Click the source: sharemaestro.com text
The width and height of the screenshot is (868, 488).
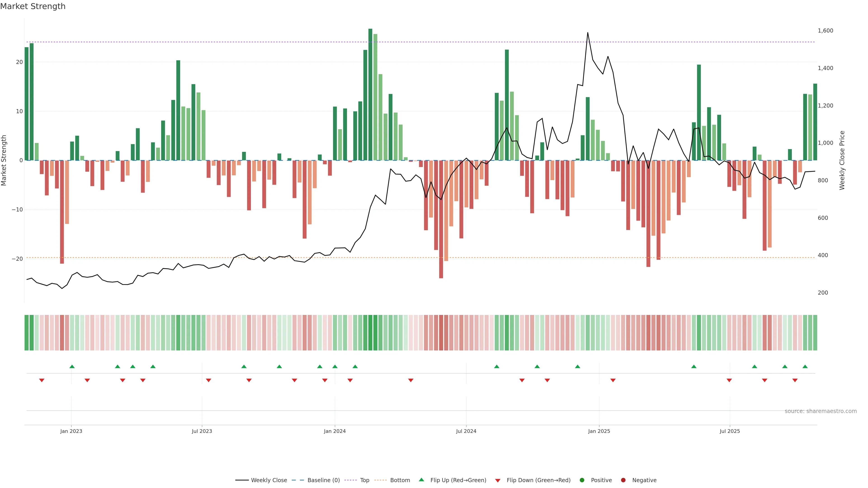pos(821,411)
